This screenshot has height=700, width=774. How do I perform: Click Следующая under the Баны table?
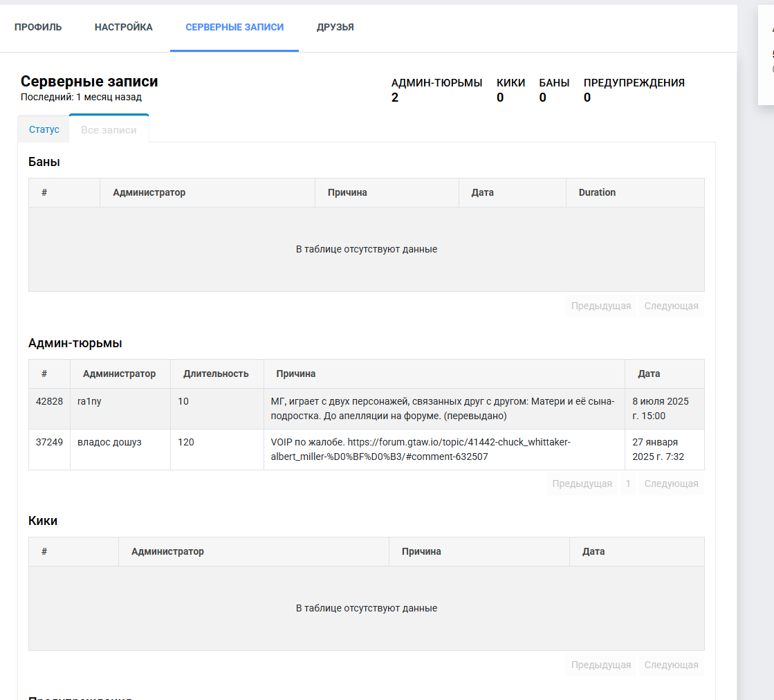pyautogui.click(x=672, y=306)
